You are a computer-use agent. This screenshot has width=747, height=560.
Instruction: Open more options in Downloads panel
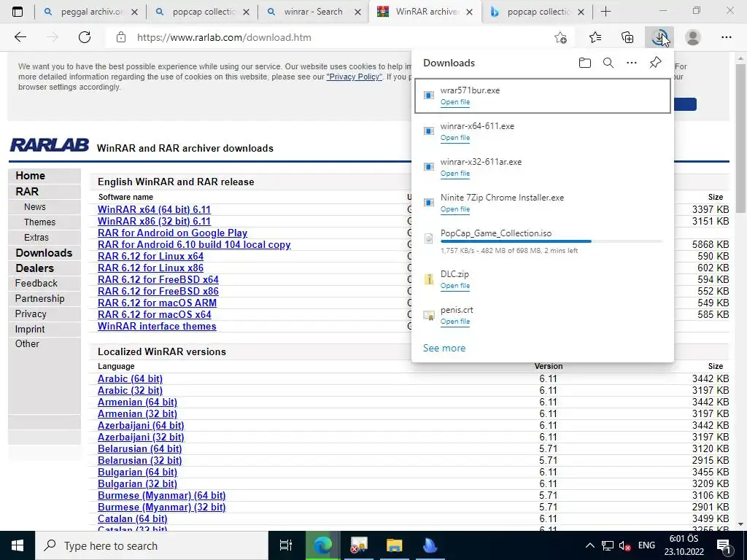tap(631, 63)
